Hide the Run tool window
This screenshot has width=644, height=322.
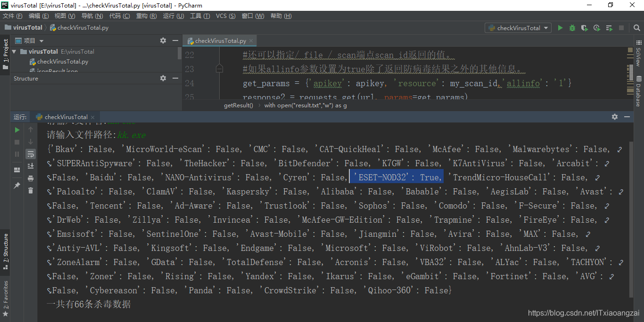[x=627, y=116]
